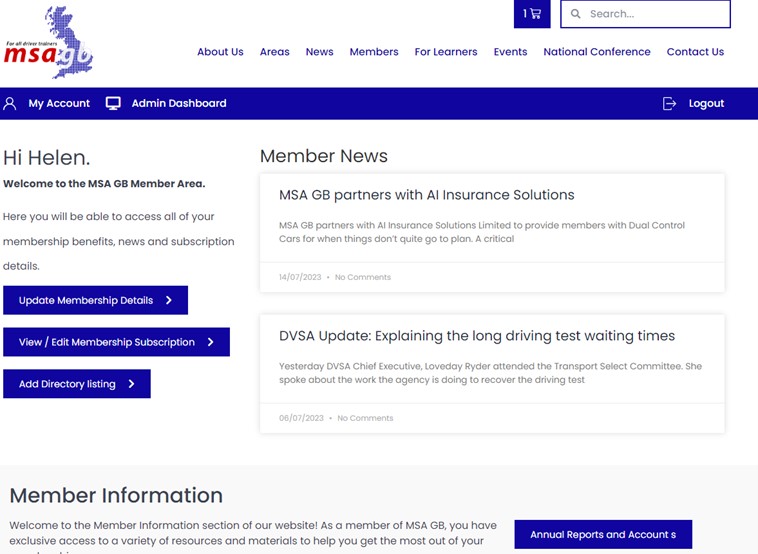This screenshot has width=758, height=554.
Task: Open the Events menu item
Action: (x=510, y=52)
